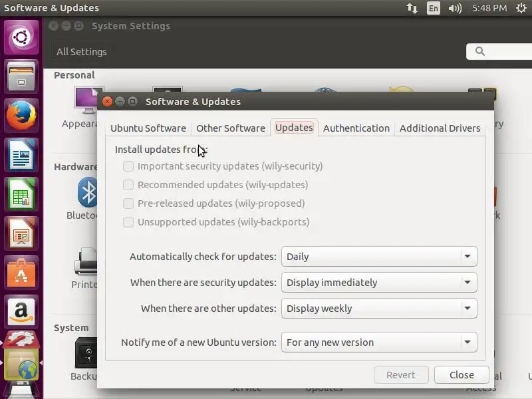
Task: Toggle Important security updates (wily-security) checkbox
Action: [x=128, y=166]
